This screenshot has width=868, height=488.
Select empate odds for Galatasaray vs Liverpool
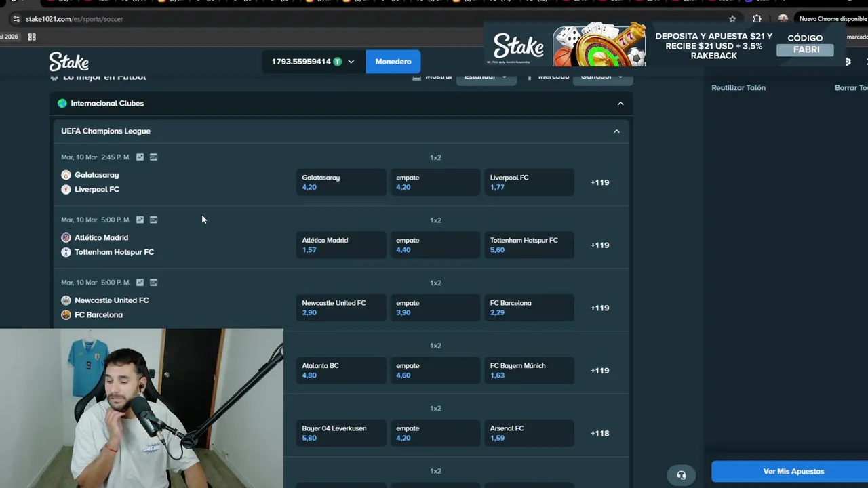tap(435, 182)
